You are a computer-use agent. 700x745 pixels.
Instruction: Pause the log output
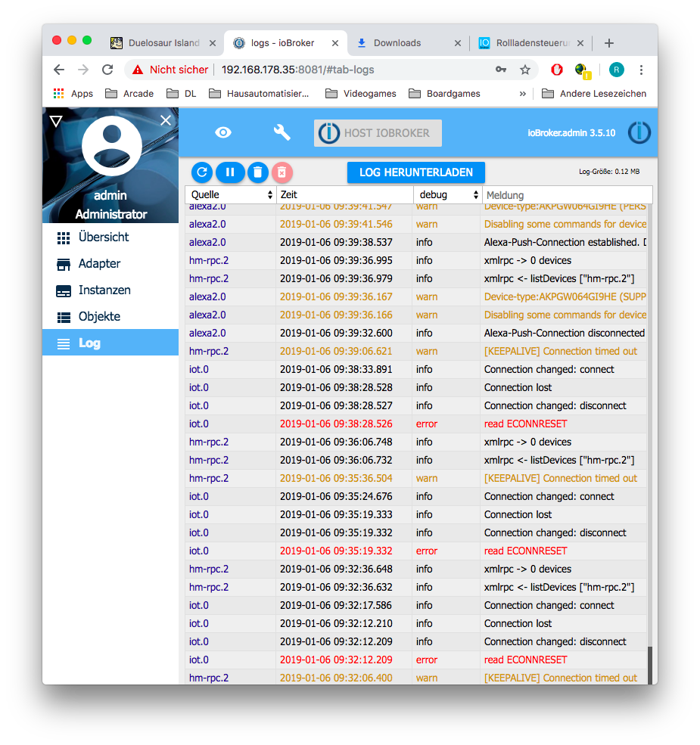tap(230, 172)
